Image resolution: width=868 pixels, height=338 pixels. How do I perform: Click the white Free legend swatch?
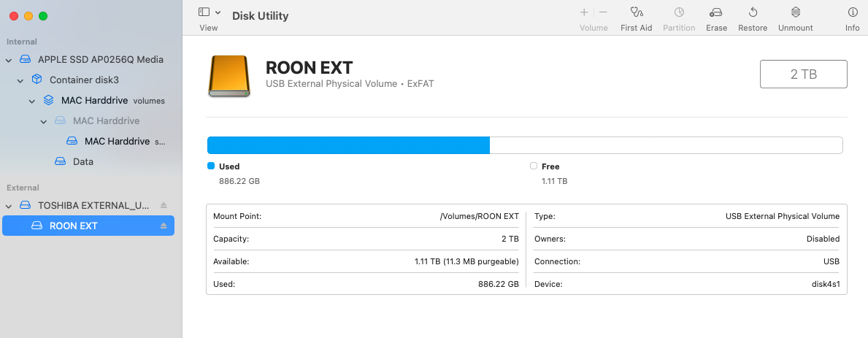point(534,166)
